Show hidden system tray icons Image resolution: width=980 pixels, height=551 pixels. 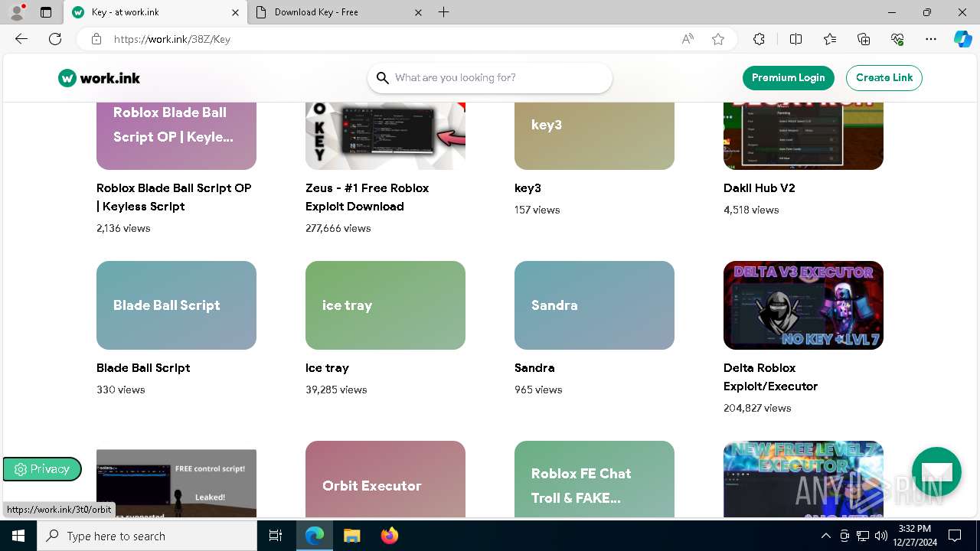(x=826, y=536)
